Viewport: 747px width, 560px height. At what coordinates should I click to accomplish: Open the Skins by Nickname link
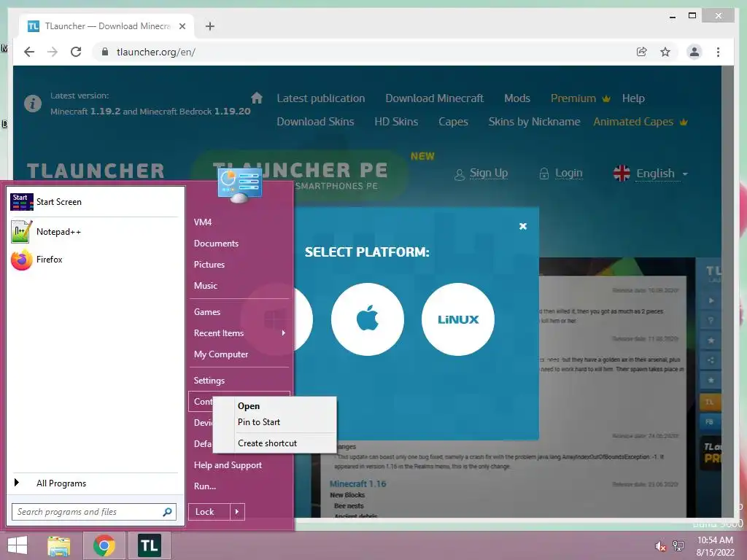coord(534,122)
